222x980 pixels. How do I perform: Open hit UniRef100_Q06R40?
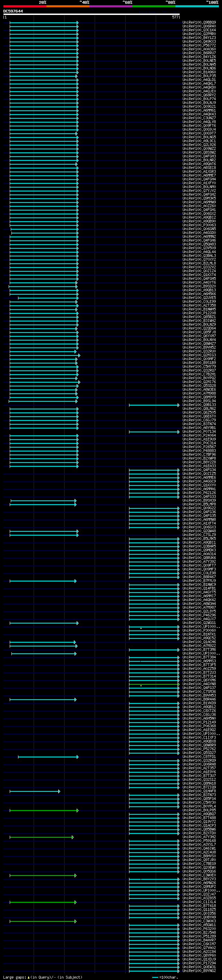pyautogui.click(x=199, y=26)
